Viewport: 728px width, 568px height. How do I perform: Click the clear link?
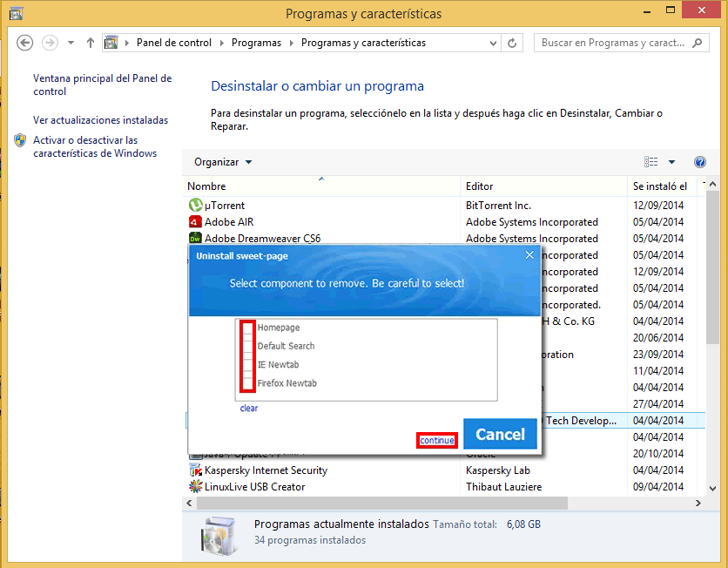click(249, 409)
